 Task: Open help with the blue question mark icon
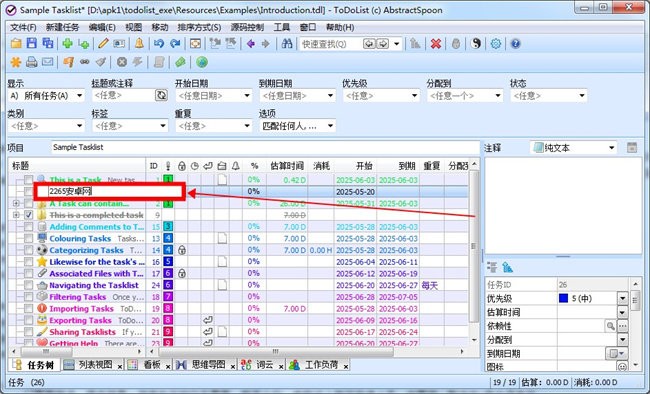pos(515,44)
